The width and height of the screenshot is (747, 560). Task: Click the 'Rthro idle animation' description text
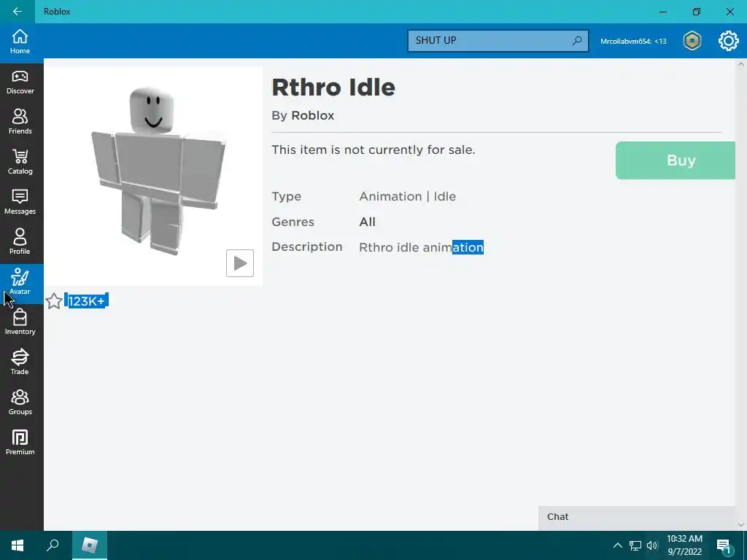click(x=421, y=247)
